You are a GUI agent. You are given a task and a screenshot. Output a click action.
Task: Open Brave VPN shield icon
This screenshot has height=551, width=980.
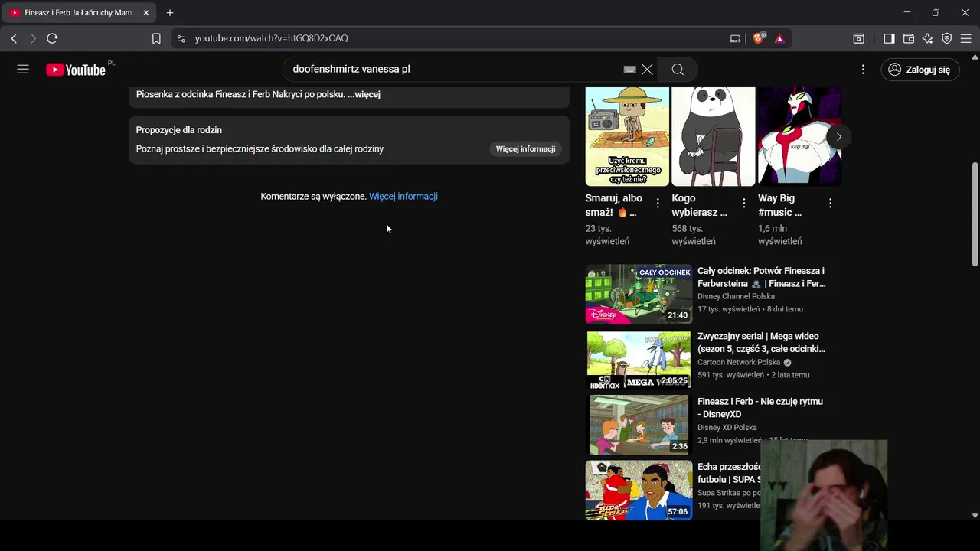point(947,38)
